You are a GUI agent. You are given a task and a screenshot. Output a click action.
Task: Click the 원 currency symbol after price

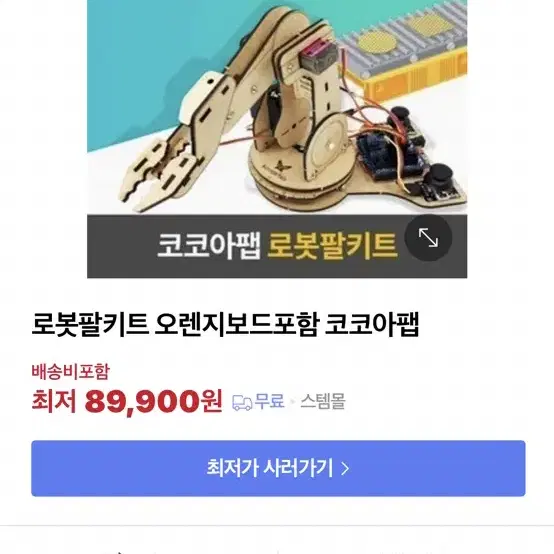pyautogui.click(x=211, y=401)
